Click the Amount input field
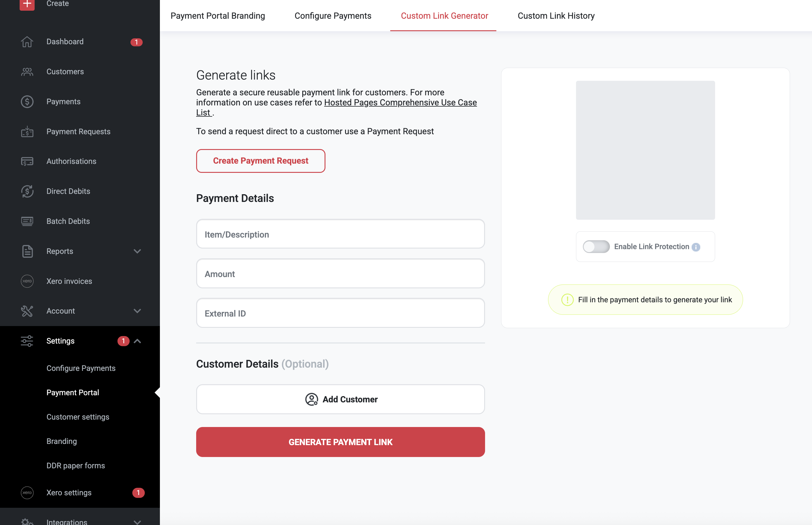 tap(340, 274)
